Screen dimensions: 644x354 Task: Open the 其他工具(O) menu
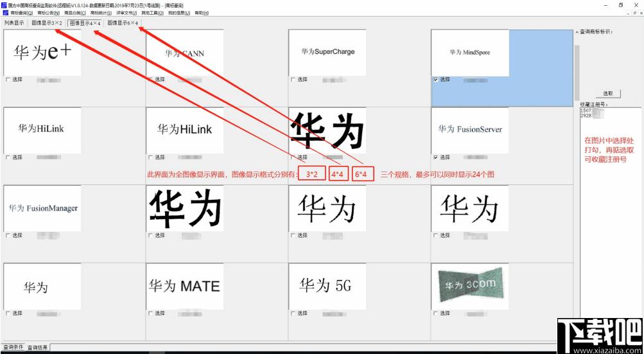(152, 13)
